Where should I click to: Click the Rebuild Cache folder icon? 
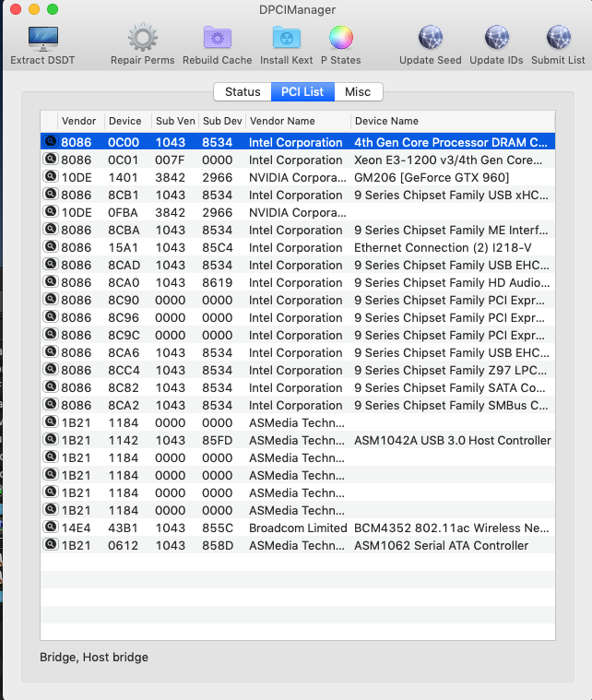[218, 37]
